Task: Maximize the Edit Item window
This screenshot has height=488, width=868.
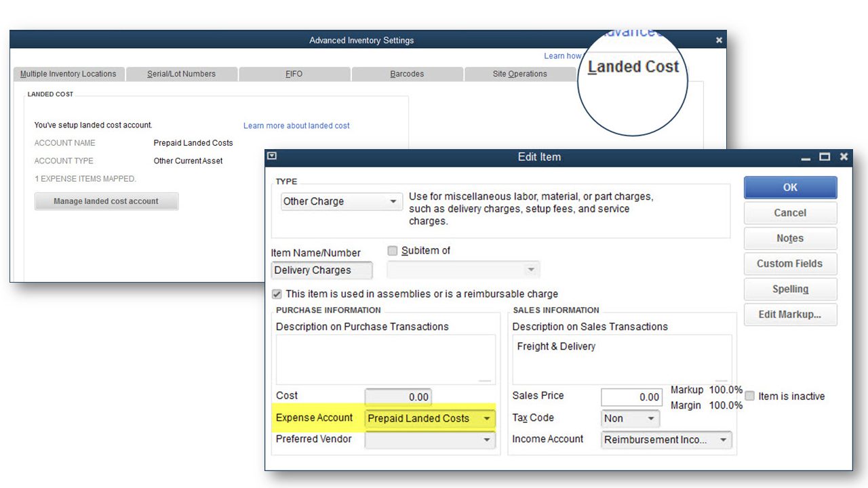Action: coord(825,157)
